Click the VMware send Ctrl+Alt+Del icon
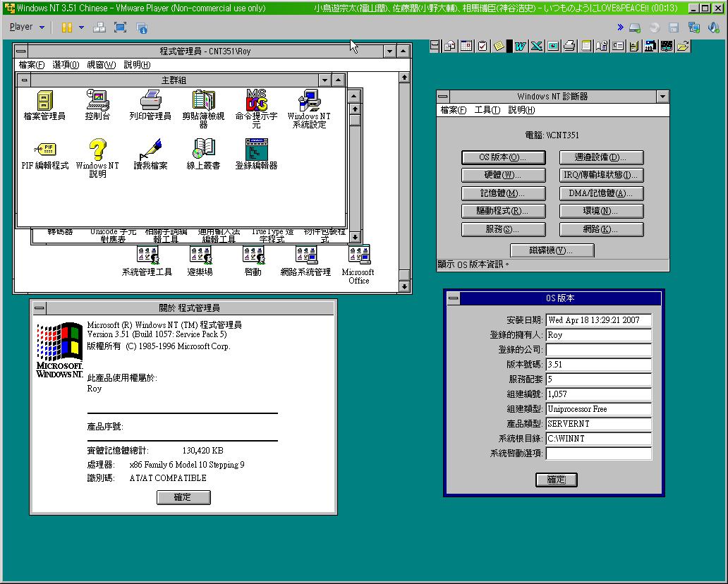Viewport: 728px width, 584px height. (99, 28)
